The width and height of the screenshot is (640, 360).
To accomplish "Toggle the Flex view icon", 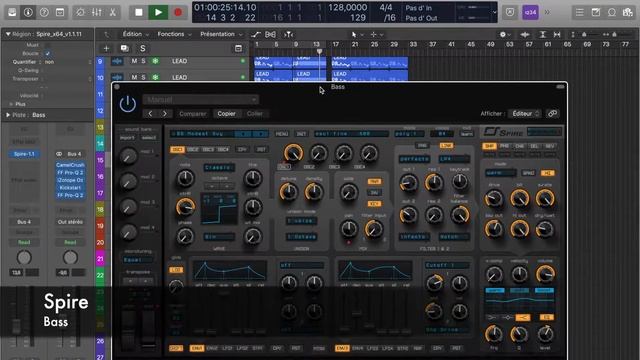I will 270,34.
